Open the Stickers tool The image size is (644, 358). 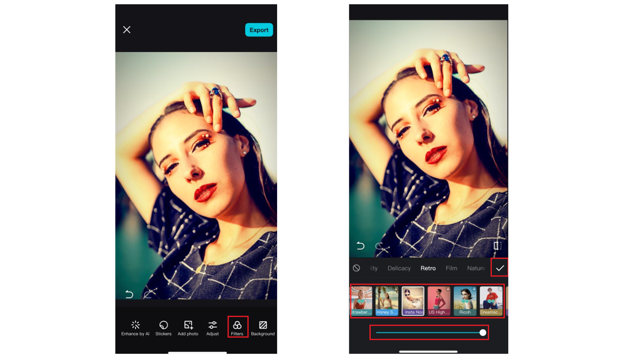[163, 328]
